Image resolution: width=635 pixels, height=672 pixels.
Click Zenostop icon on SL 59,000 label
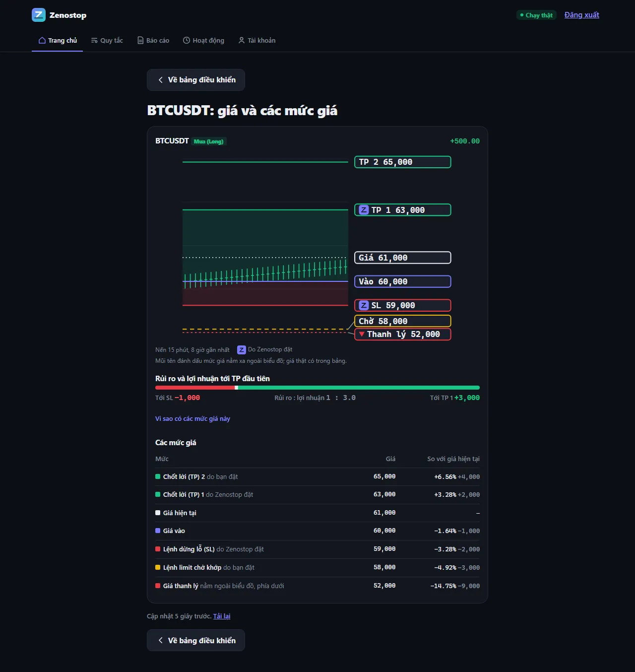click(x=364, y=305)
